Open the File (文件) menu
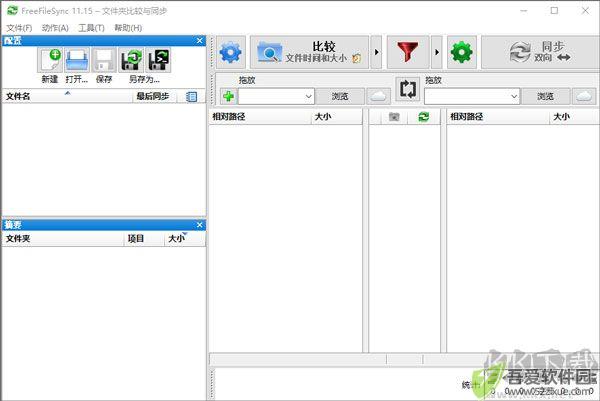600x401 pixels. [x=19, y=28]
